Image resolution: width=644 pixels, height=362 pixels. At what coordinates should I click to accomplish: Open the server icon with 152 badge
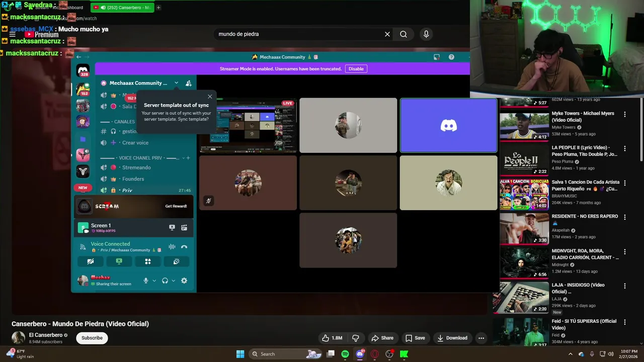pyautogui.click(x=83, y=89)
